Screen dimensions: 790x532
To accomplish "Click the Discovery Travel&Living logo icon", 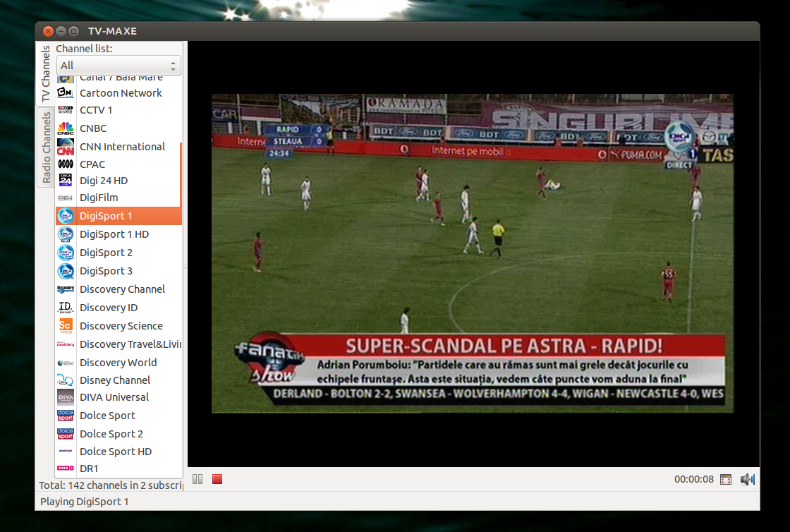I will pyautogui.click(x=66, y=344).
